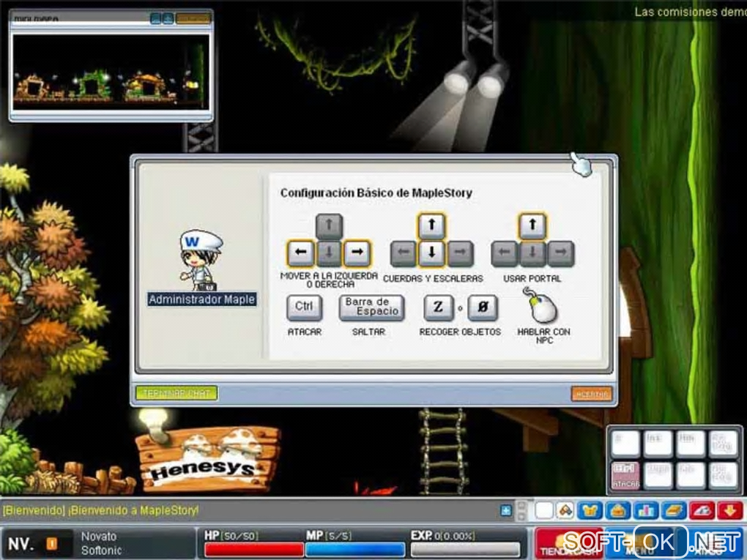
Task: Open the Tienda Cash shop
Action: pyautogui.click(x=569, y=543)
